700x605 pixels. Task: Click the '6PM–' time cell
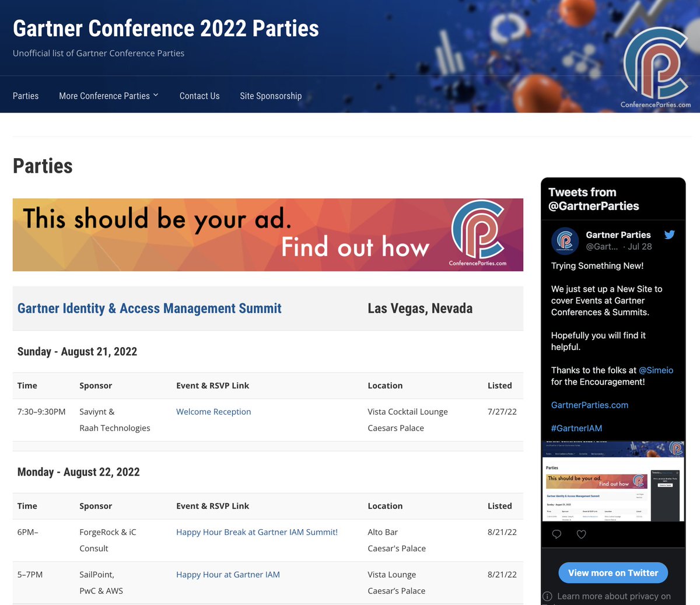pyautogui.click(x=28, y=532)
